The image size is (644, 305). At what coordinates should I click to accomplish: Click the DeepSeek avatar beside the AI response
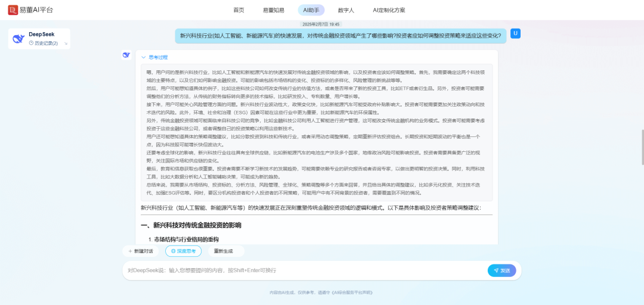click(x=126, y=55)
